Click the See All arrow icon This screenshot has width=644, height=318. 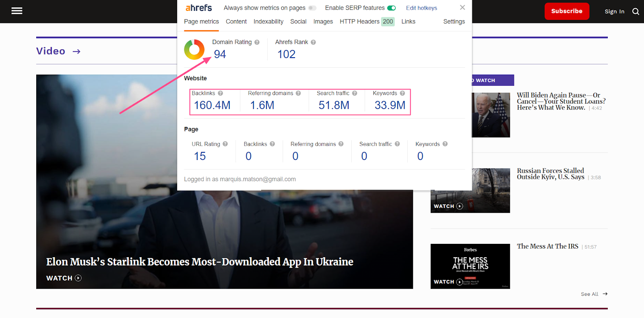pyautogui.click(x=605, y=294)
